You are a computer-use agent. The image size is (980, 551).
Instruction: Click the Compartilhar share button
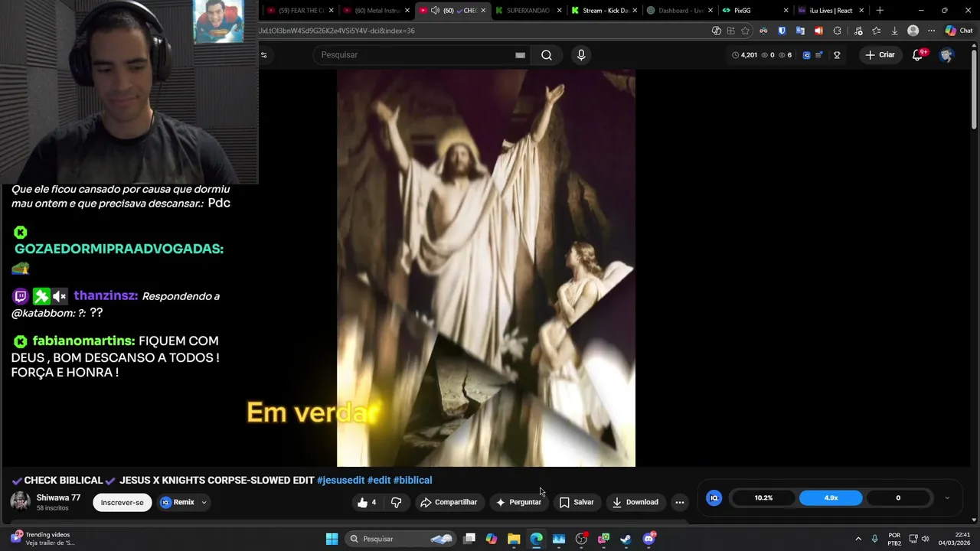pos(449,503)
